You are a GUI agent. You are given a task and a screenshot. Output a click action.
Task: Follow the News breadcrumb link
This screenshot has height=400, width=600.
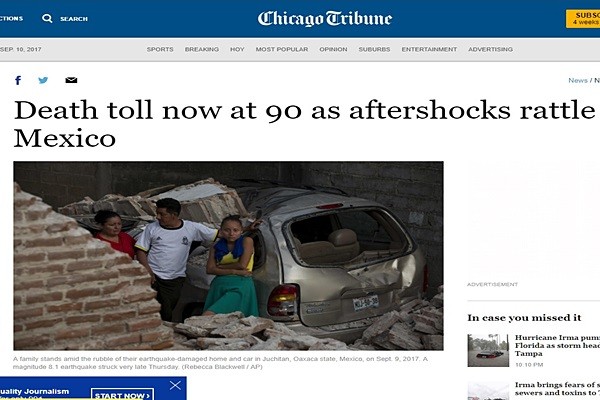577,80
